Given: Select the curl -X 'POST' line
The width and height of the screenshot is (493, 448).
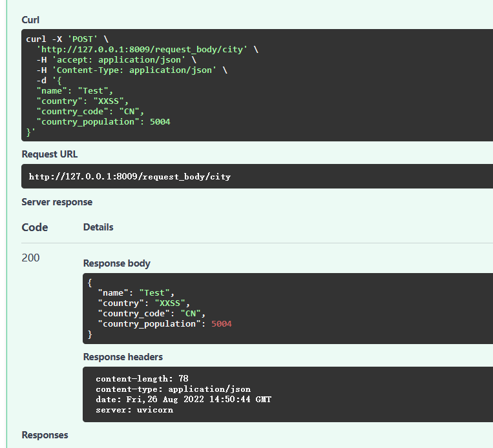Looking at the screenshot, I should coord(67,39).
